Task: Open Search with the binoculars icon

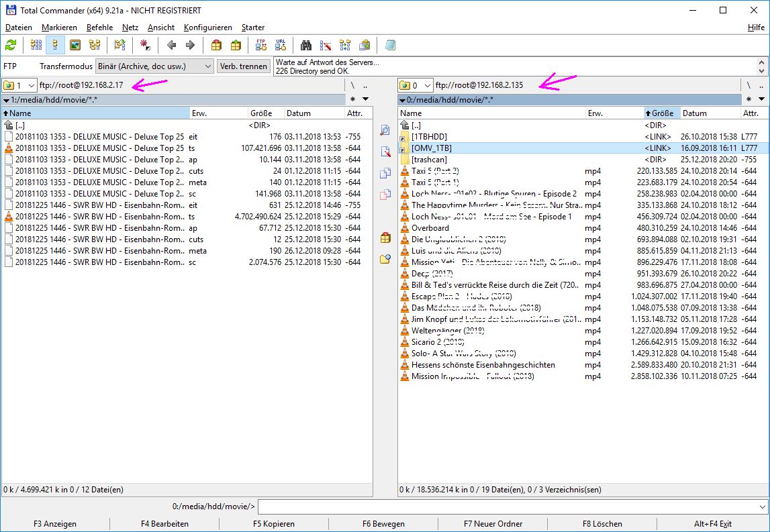Action: point(306,45)
